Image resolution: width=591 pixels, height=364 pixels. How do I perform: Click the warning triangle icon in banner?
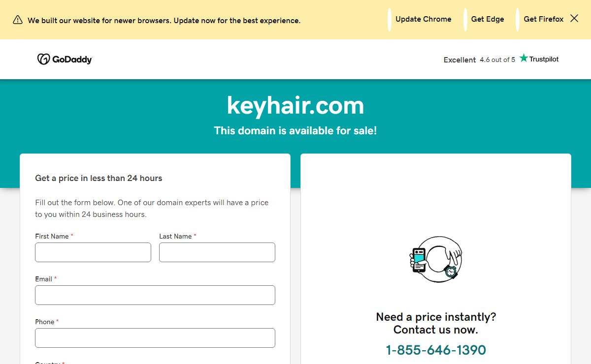point(18,20)
